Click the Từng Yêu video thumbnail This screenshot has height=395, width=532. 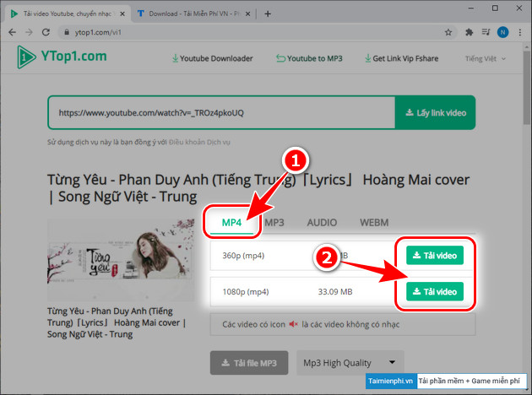pos(121,260)
